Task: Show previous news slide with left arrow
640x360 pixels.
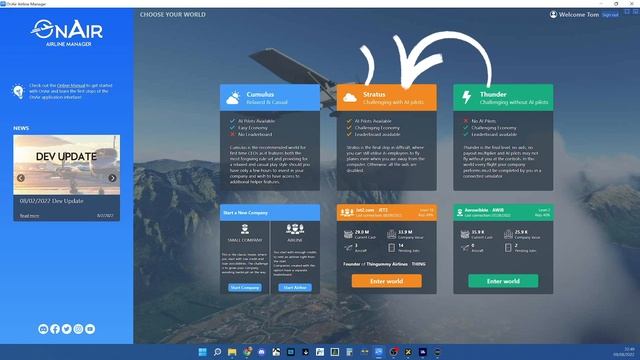Action: pos(21,178)
